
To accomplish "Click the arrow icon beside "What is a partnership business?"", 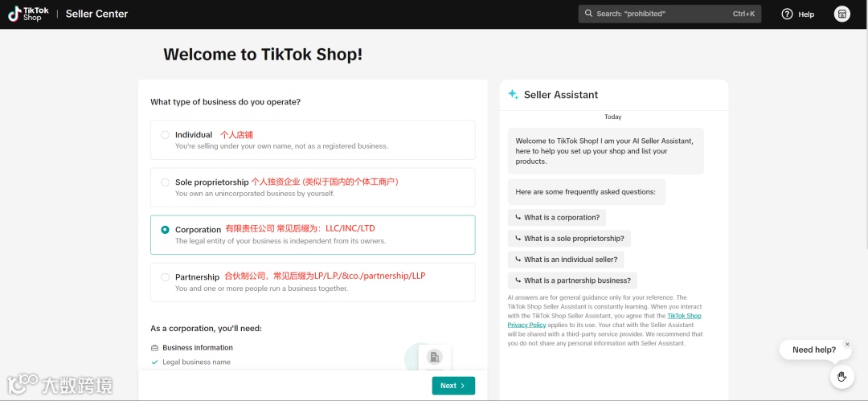I will pos(518,280).
